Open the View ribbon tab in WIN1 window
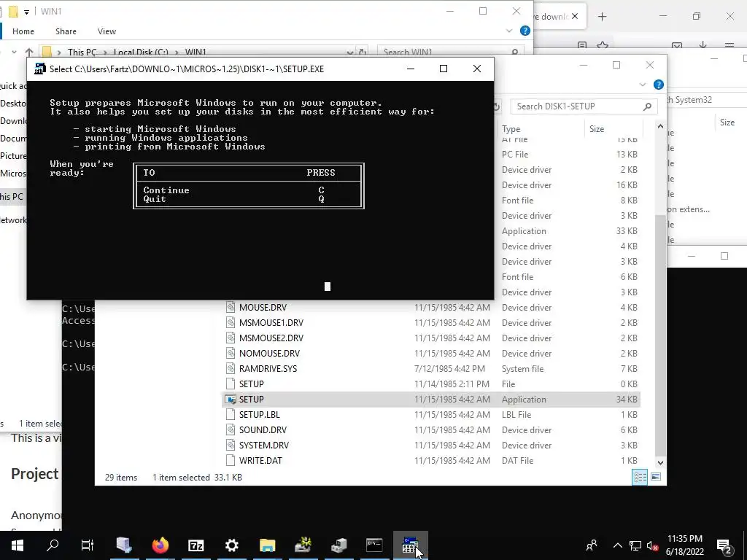747x560 pixels. click(x=107, y=31)
